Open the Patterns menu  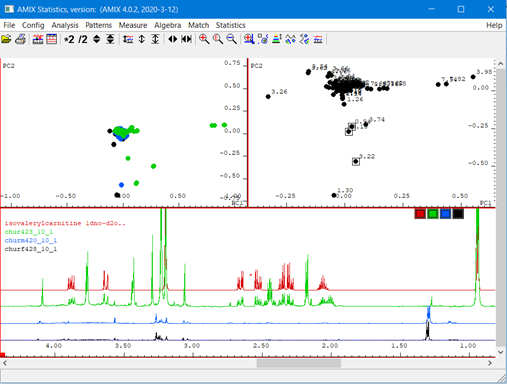(x=98, y=25)
